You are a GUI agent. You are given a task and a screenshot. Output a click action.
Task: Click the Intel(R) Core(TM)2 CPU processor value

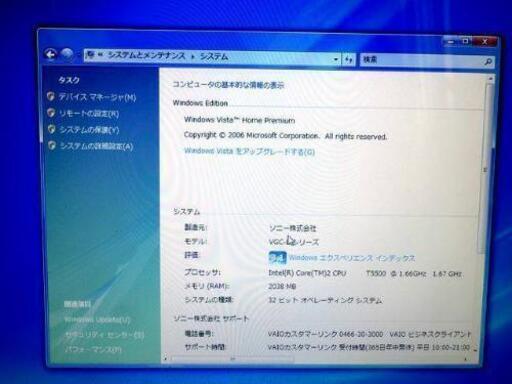click(x=365, y=273)
